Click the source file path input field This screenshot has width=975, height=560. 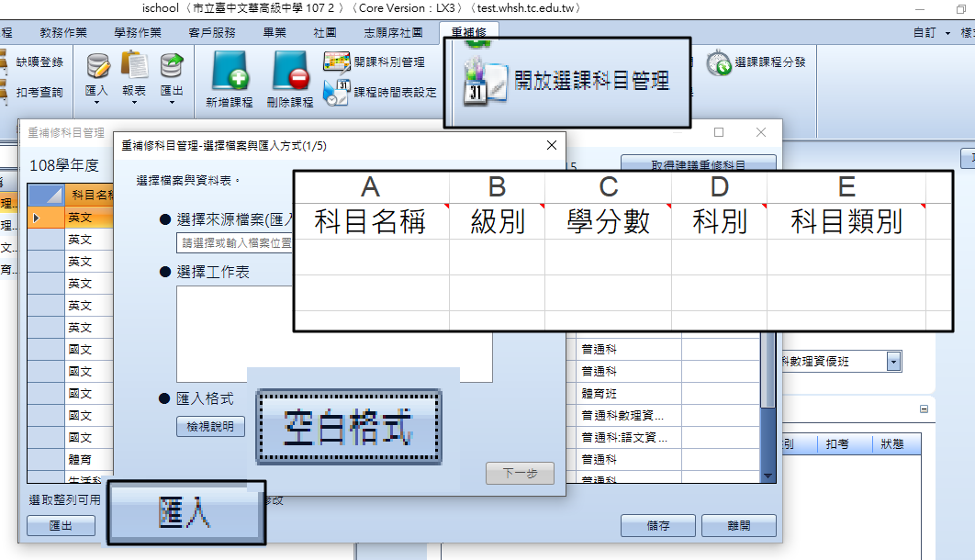pyautogui.click(x=235, y=242)
